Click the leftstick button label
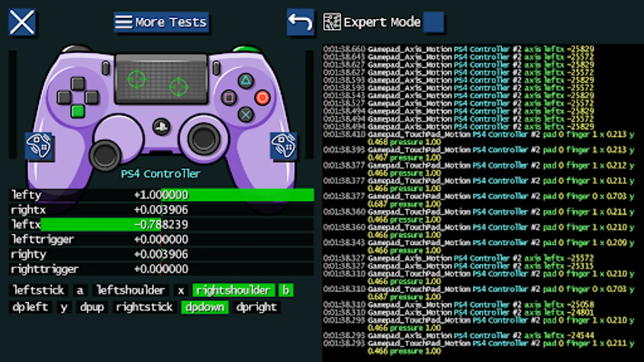The image size is (644, 362). click(38, 290)
